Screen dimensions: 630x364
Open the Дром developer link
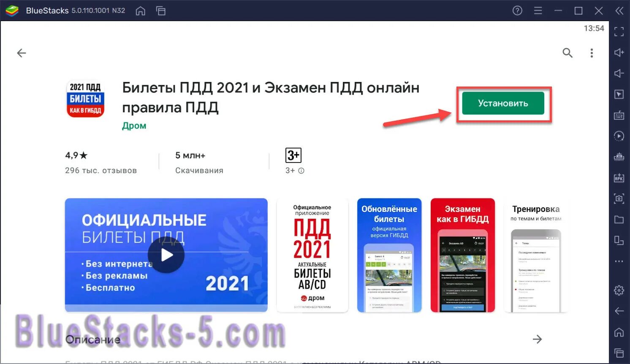[134, 126]
